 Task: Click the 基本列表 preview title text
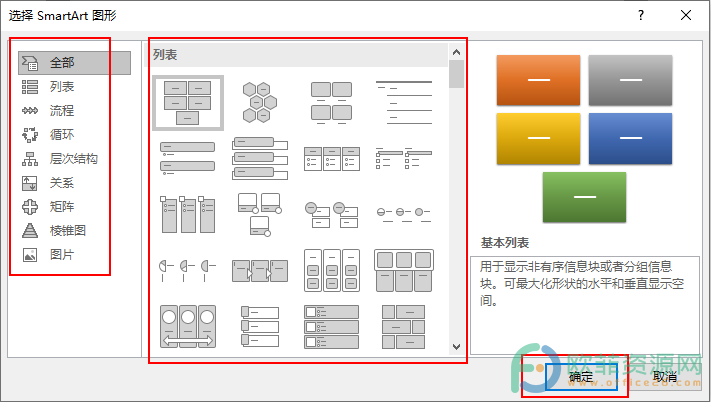505,243
